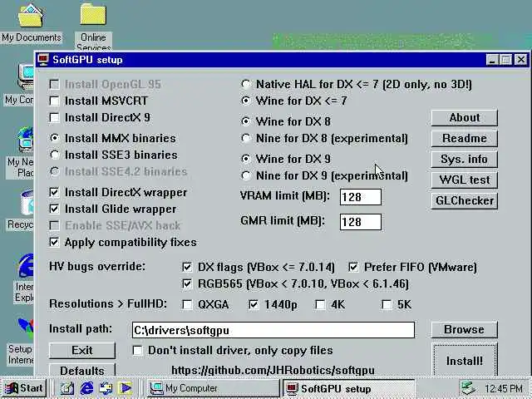Click Browse for install path
This screenshot has height=399, width=532.
pos(464,329)
